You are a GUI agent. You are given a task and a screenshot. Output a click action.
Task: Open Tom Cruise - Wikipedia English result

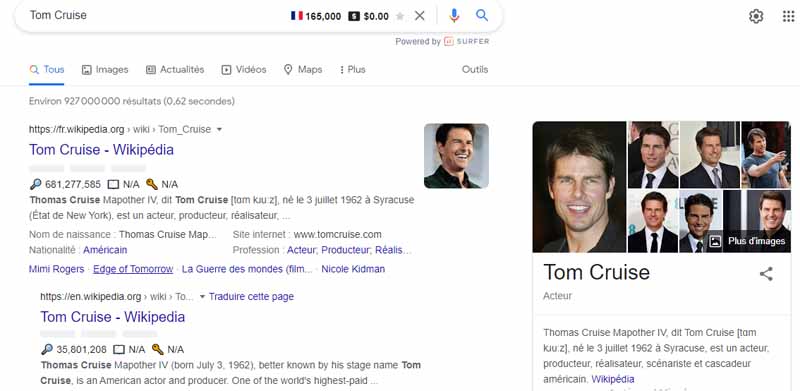pos(112,317)
